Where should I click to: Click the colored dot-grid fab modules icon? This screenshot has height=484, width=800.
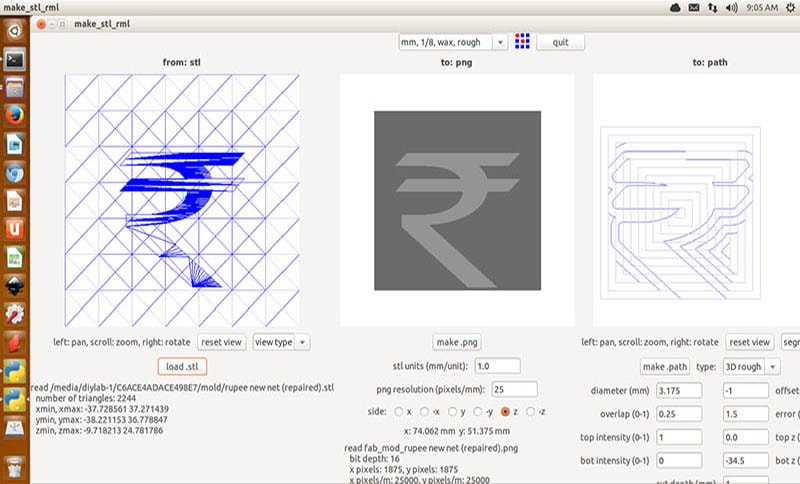pos(522,41)
